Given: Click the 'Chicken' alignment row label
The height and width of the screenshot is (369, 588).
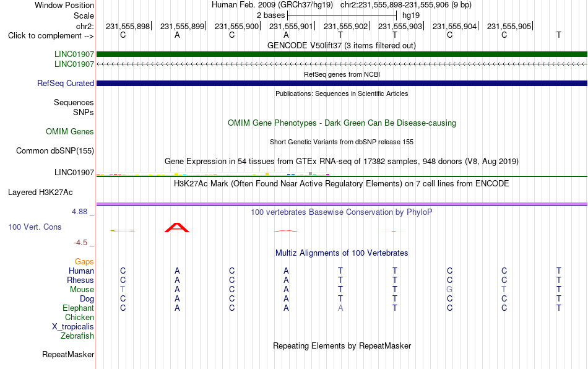Looking at the screenshot, I should (79, 317).
